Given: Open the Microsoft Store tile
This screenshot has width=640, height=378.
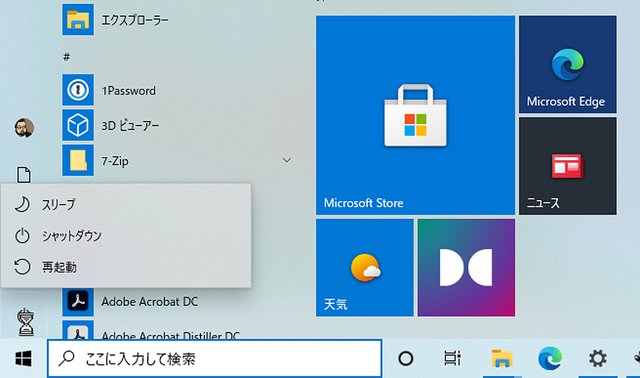Looking at the screenshot, I should (415, 115).
